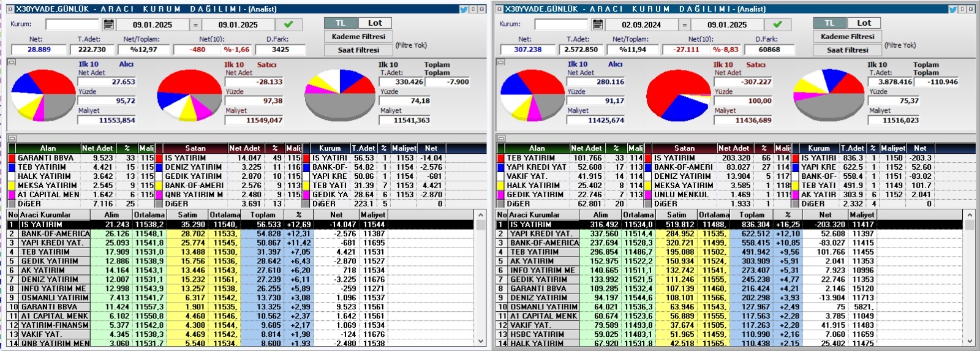Sort by Satim column header in right bottom table
The height and width of the screenshot is (351, 980).
click(676, 215)
